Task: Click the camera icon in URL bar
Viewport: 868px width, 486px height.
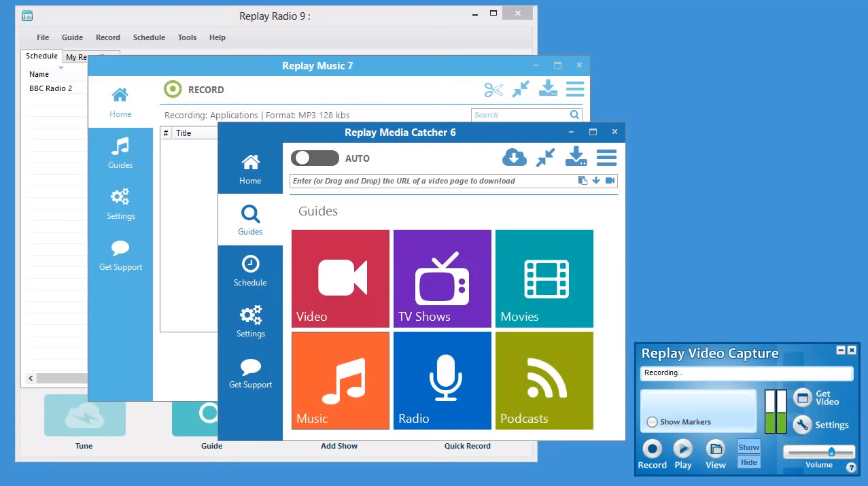Action: click(x=610, y=181)
